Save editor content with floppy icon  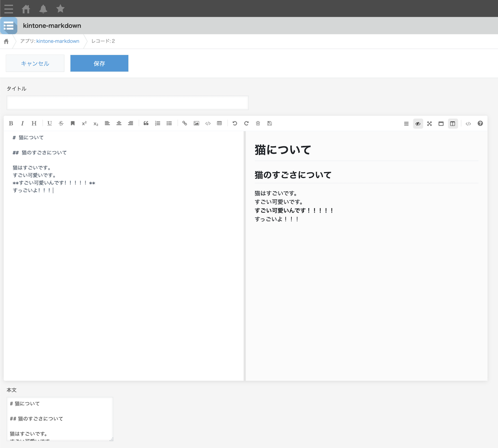pyautogui.click(x=269, y=123)
